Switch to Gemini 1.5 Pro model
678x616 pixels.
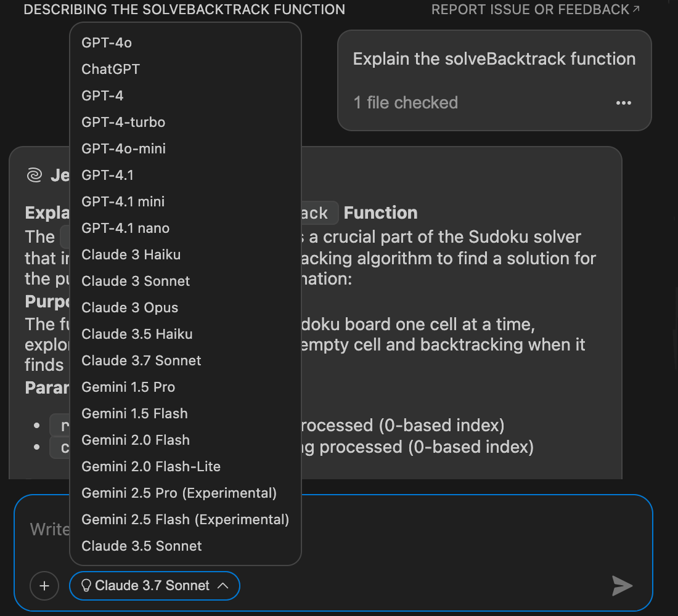tap(128, 387)
